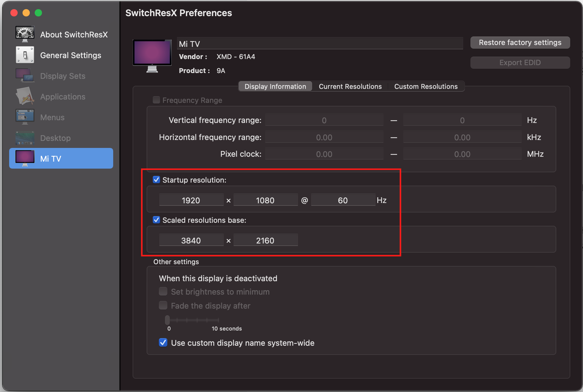Click the startup refresh rate field 60
This screenshot has width=583, height=392.
[343, 200]
